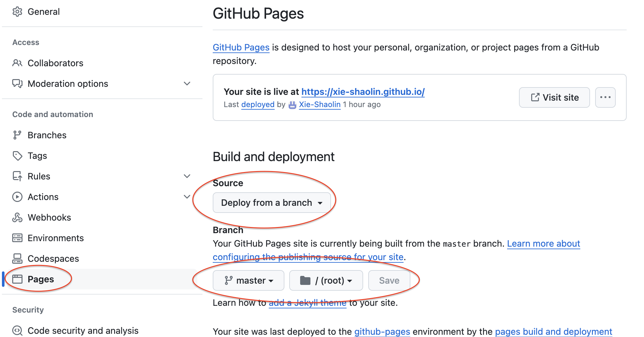Open the https://xie-shaolin.github.io/ link
The image size is (644, 337).
363,92
